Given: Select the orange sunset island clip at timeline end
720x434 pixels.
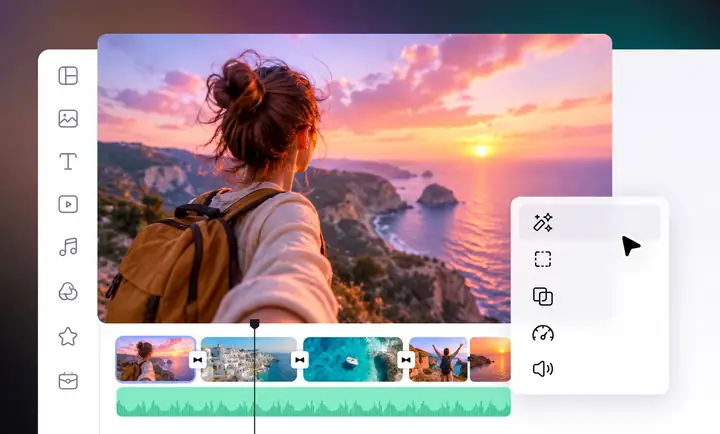Looking at the screenshot, I should coord(490,359).
